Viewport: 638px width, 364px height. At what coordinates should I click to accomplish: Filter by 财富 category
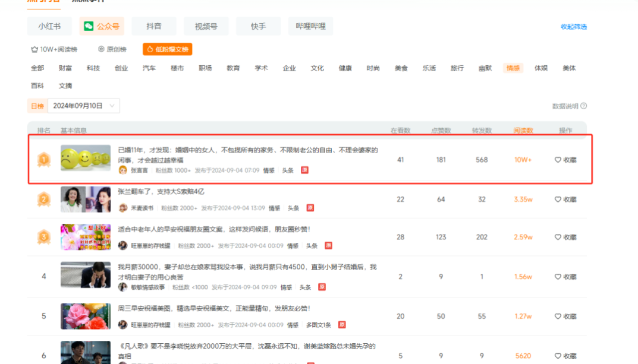pos(65,68)
